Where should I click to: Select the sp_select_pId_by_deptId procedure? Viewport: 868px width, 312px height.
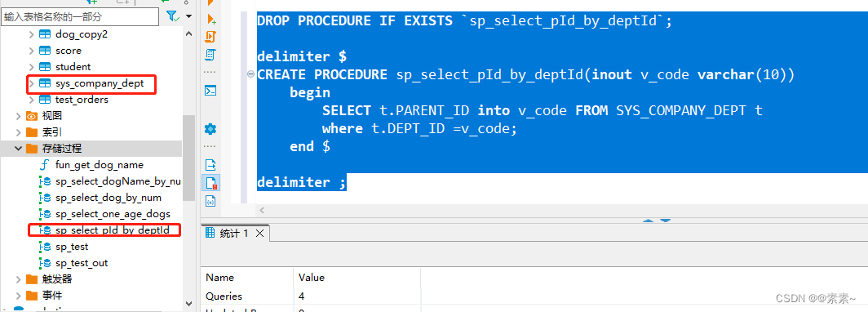[x=113, y=230]
